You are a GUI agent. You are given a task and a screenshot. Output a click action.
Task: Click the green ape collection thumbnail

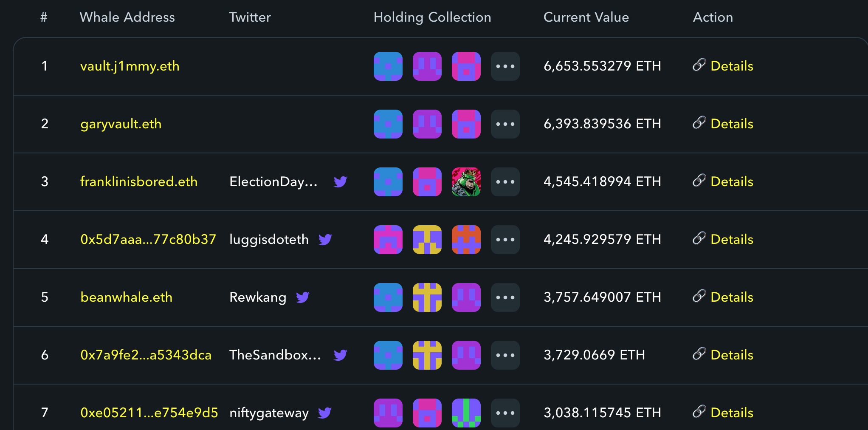coord(466,182)
